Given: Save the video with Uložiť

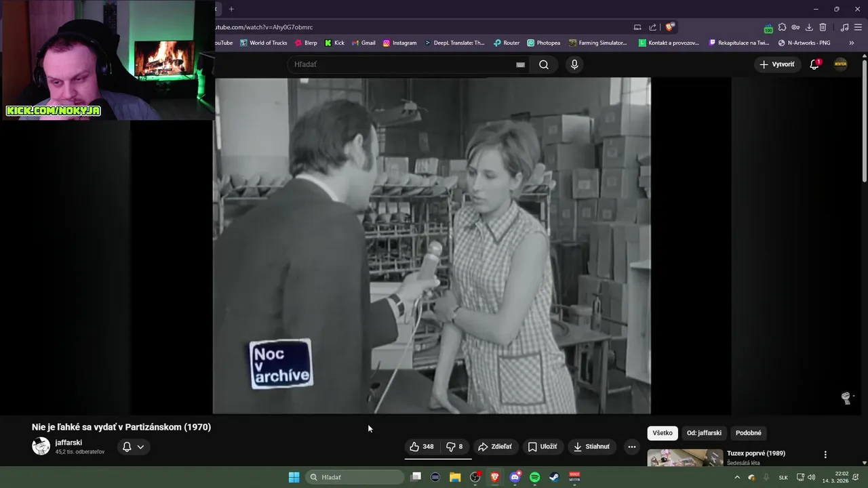Looking at the screenshot, I should click(542, 447).
